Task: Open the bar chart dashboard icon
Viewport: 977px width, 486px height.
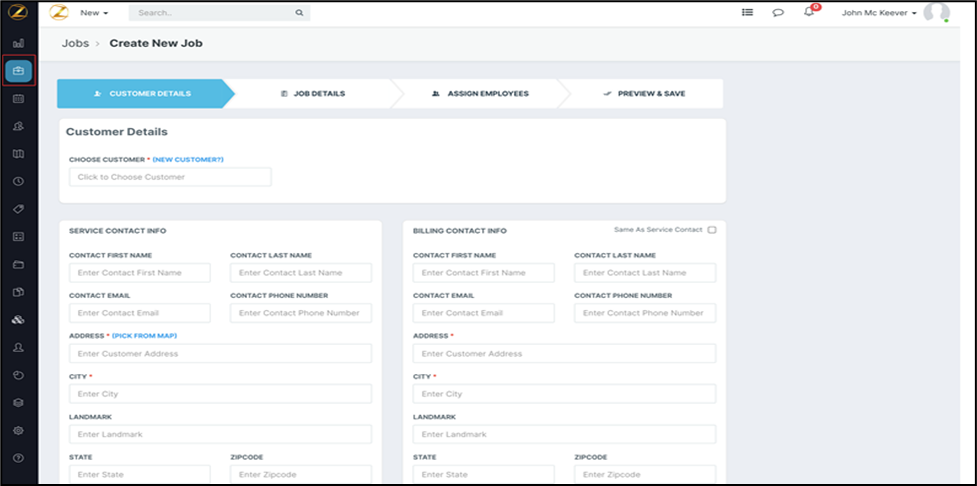Action: click(19, 44)
